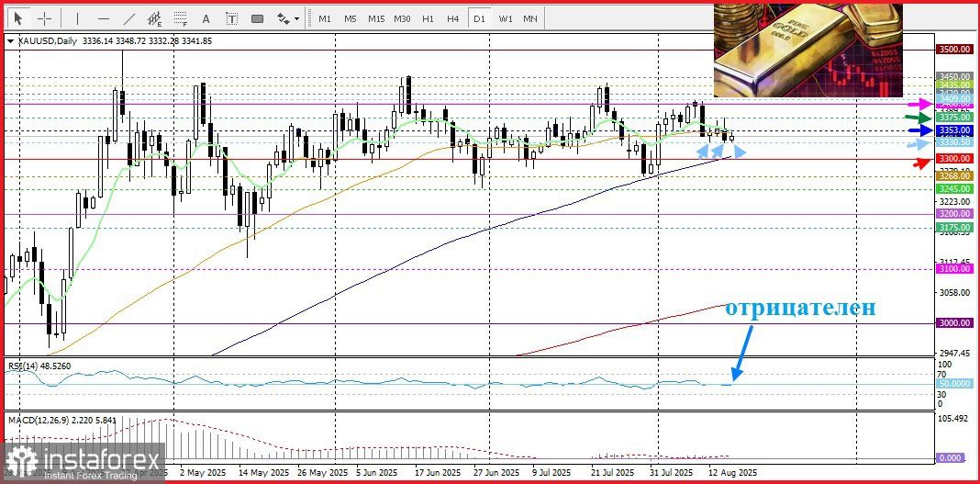The height and width of the screenshot is (484, 980).
Task: Click the 5 Jun 2025 date label
Action: click(375, 473)
